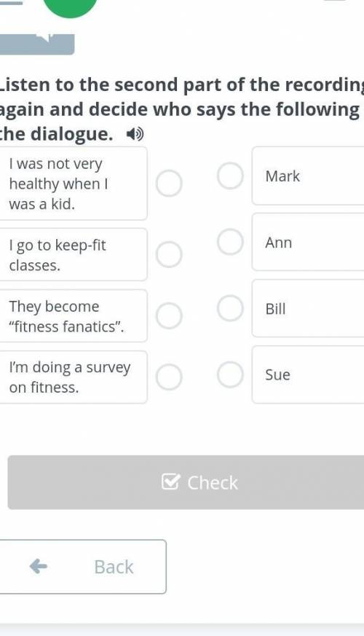The image size is (364, 636).
Task: Click the Check button
Action: point(186,482)
